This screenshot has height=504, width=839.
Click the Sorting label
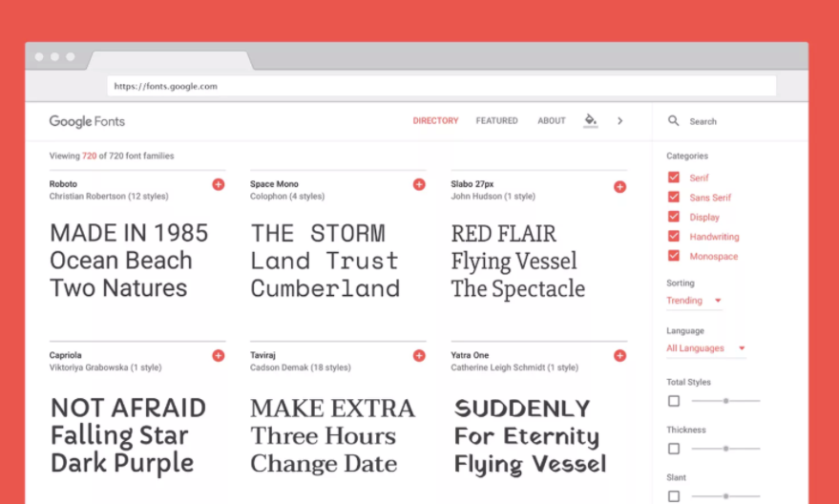point(681,283)
